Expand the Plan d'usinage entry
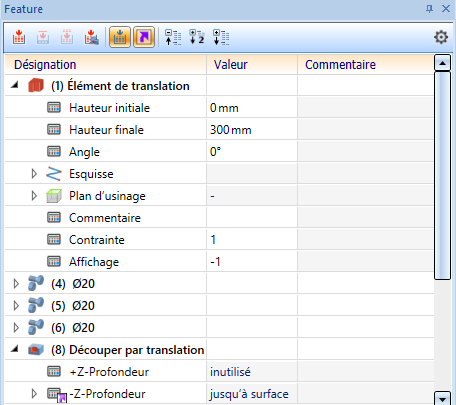456x405 pixels. click(x=34, y=196)
